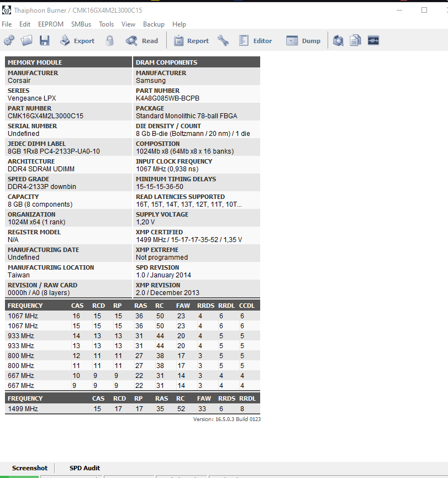
Task: Click the DDR4 SDRAM UDIMM architecture value
Action: click(41, 169)
